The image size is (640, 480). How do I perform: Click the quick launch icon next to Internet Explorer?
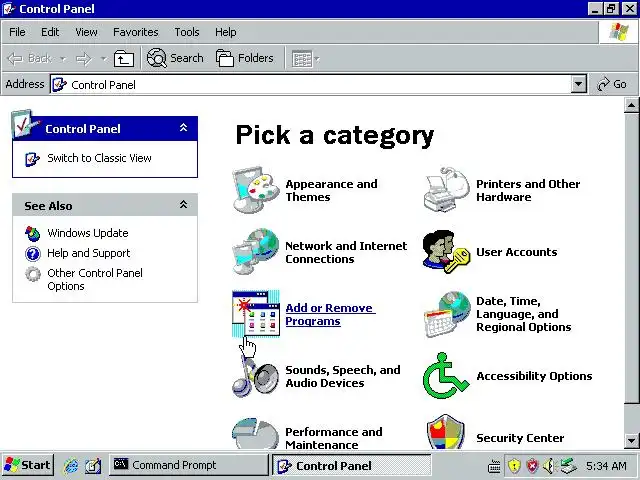coord(93,465)
